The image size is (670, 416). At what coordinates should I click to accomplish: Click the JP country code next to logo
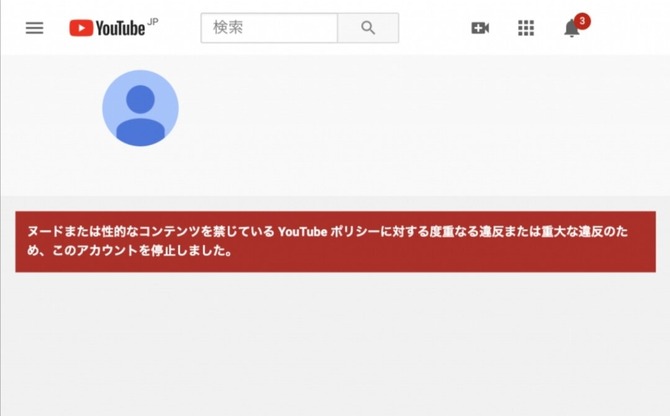[x=153, y=21]
